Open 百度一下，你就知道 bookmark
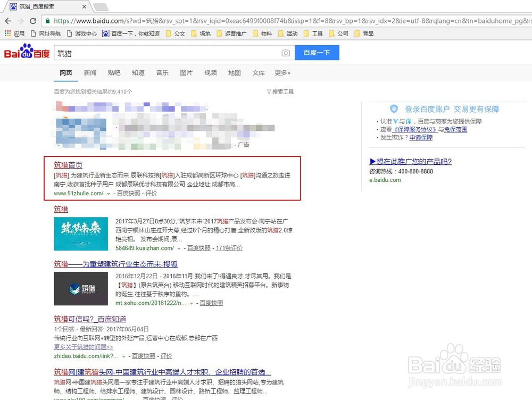 coord(131,34)
